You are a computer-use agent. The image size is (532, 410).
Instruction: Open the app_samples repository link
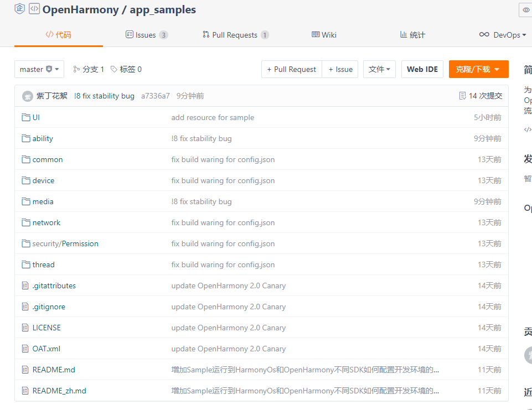coord(163,9)
